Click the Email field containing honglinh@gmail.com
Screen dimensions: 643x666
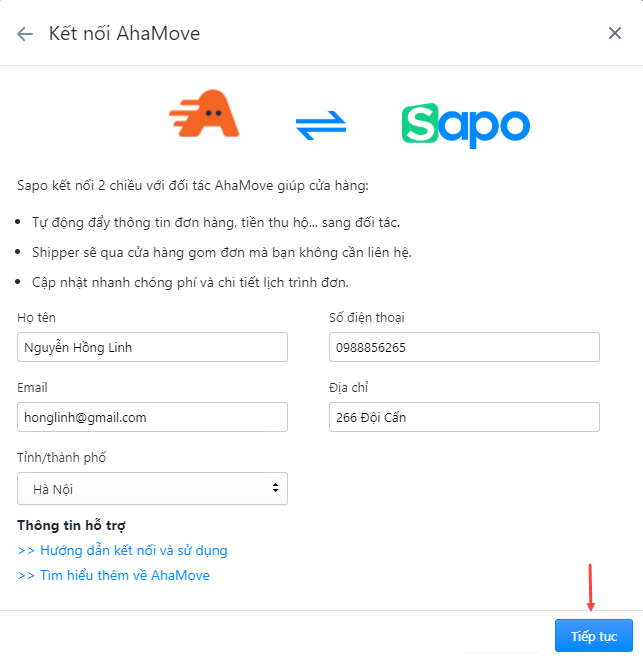[x=152, y=417]
